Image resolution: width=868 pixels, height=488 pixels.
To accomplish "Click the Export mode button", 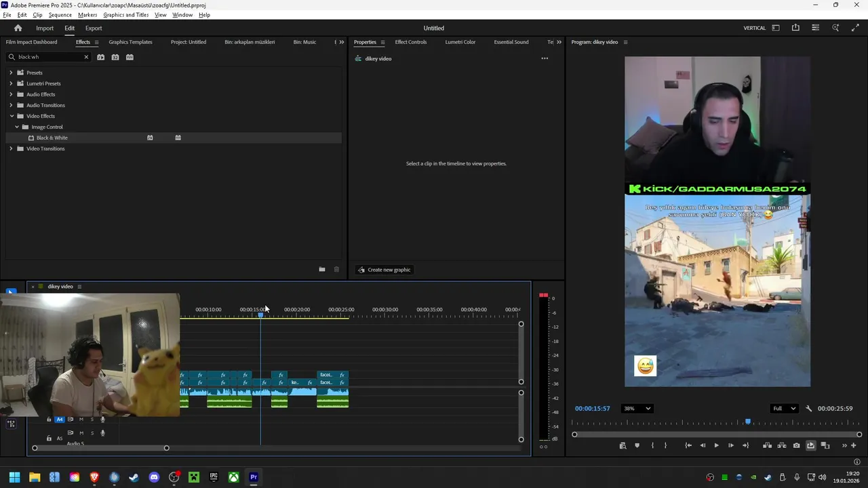I will (x=94, y=28).
